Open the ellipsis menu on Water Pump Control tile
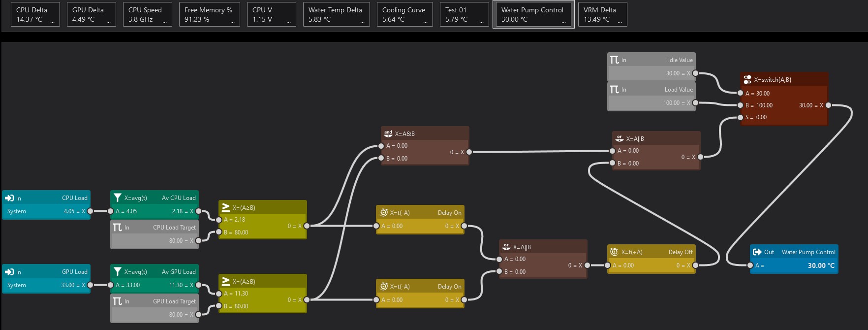The width and height of the screenshot is (868, 330). pos(563,22)
